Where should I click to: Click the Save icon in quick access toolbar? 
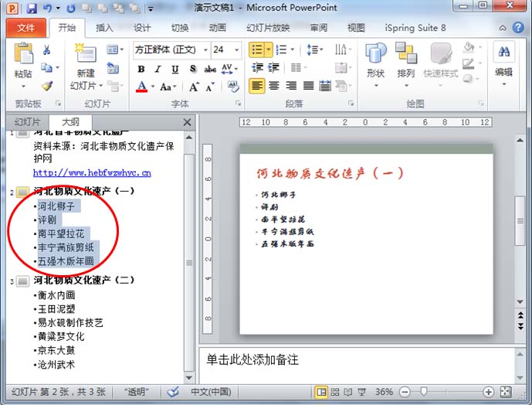[32, 9]
